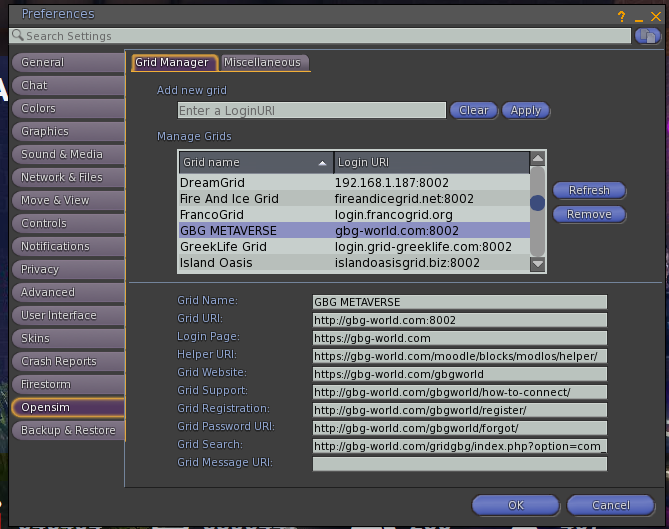Click the grid list scroll-down arrow
Viewport: 669px width, 529px height.
[x=537, y=264]
